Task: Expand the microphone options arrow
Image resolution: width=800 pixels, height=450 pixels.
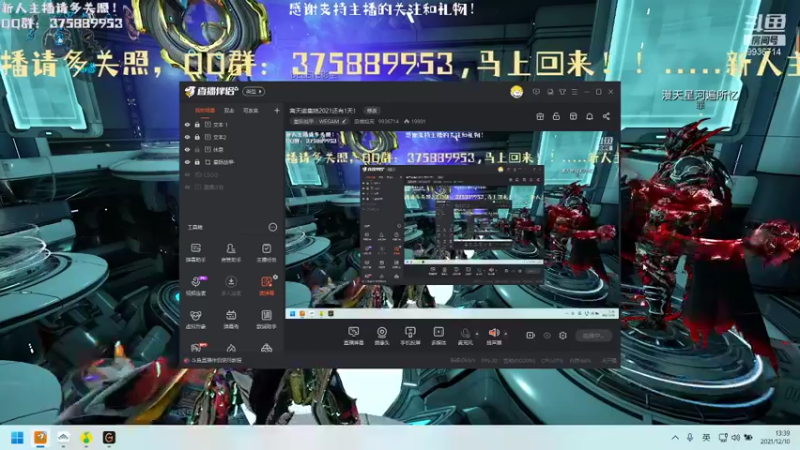Action: click(477, 334)
